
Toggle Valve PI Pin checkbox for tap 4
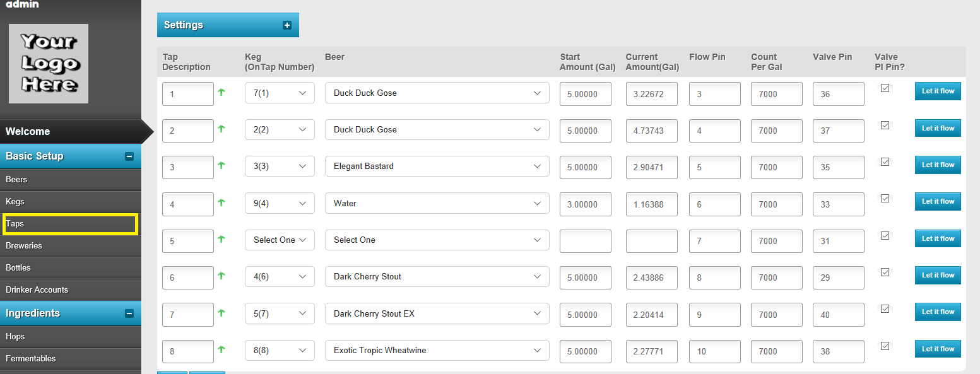coord(885,199)
